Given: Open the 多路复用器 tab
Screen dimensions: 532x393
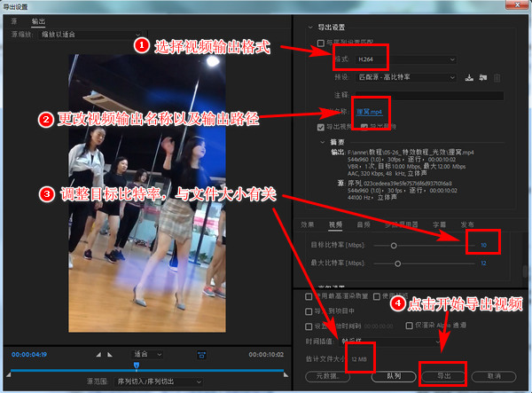Looking at the screenshot, I should 402,224.
